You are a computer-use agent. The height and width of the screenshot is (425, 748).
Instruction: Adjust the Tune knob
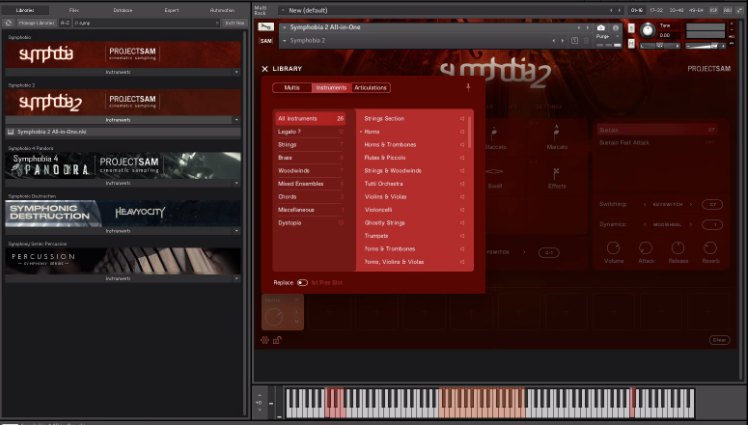(x=647, y=30)
